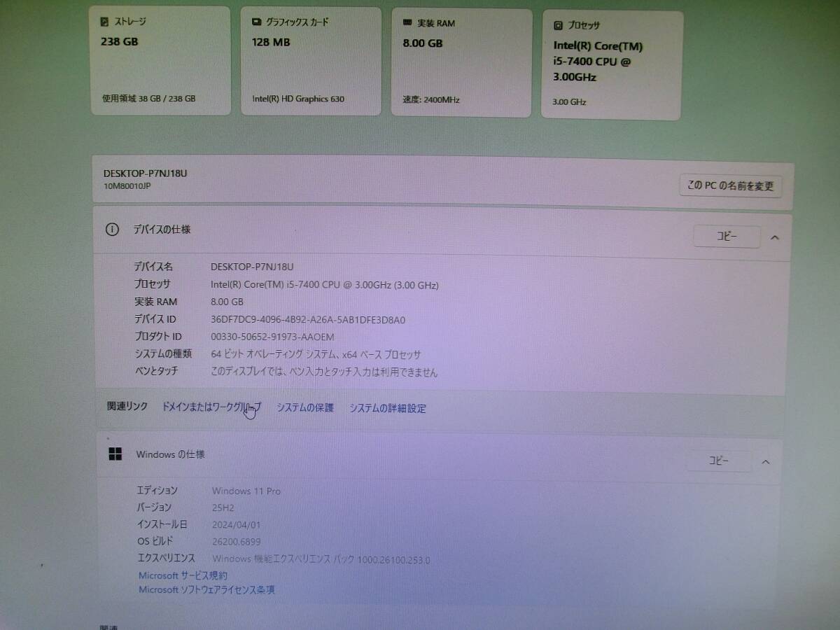Click 使用領域 38 GB / 238 GB text
This screenshot has height=630, width=840.
point(148,99)
